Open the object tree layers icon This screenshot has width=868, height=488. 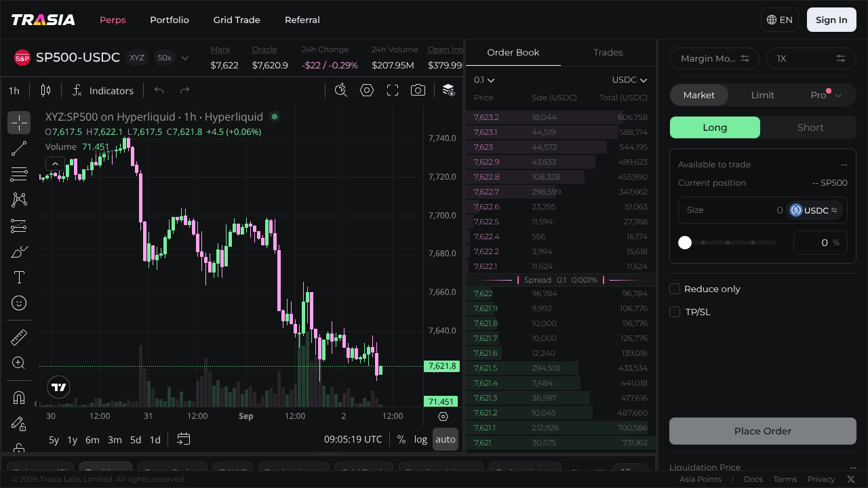(448, 90)
